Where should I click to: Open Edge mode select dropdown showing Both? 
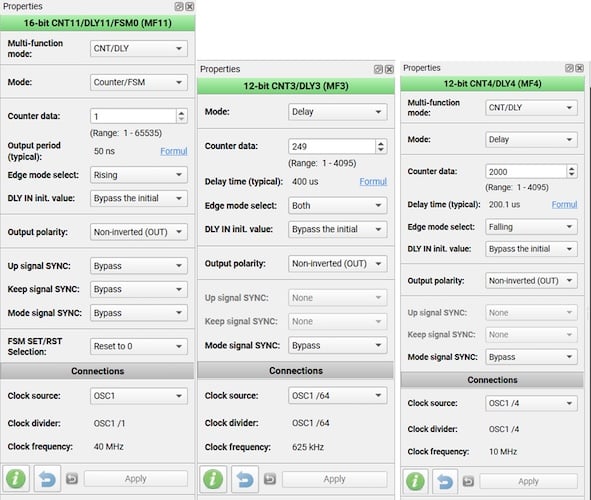click(x=337, y=206)
